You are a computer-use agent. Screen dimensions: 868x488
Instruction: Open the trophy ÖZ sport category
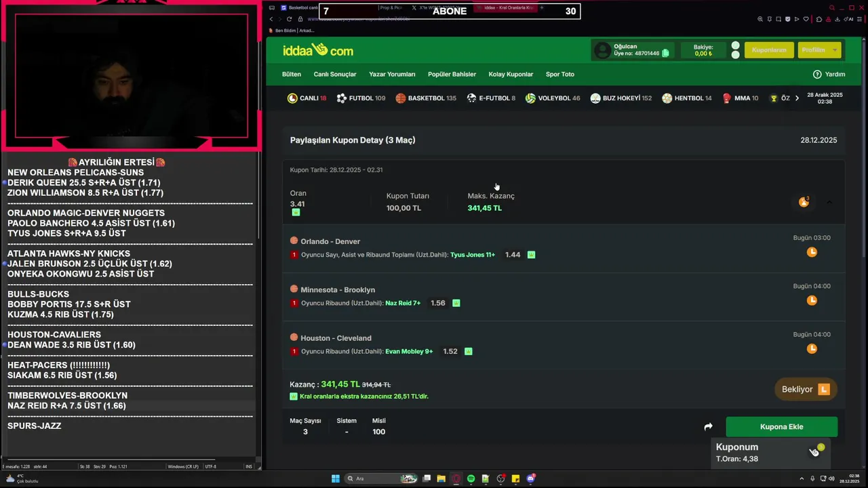(779, 98)
